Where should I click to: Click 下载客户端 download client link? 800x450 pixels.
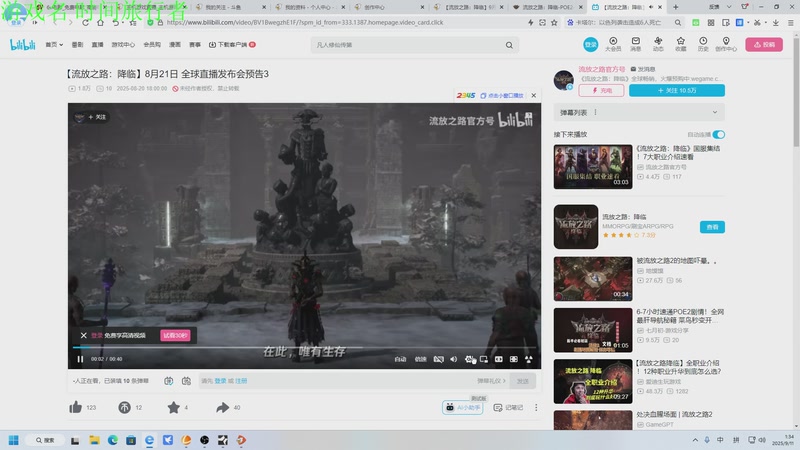click(x=232, y=45)
